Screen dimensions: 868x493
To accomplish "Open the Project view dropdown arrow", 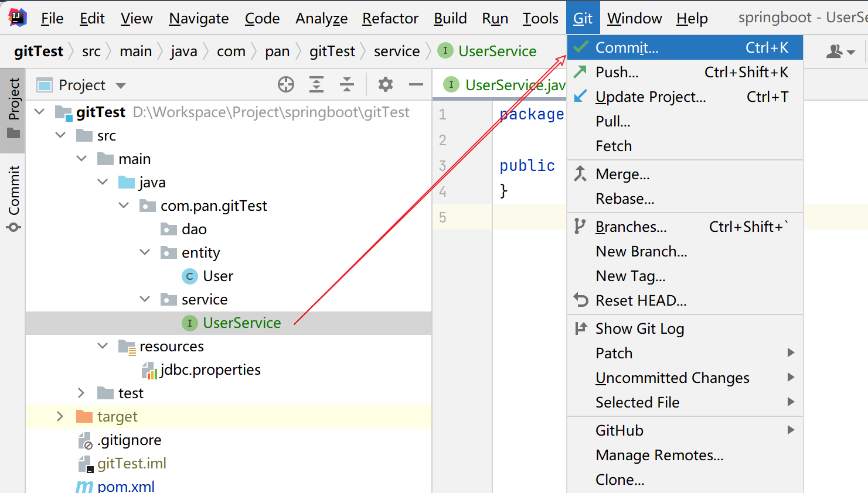I will pos(121,85).
